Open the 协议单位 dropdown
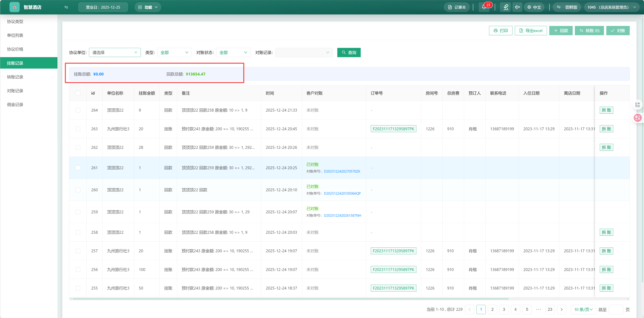The width and height of the screenshot is (644, 318). click(x=115, y=53)
